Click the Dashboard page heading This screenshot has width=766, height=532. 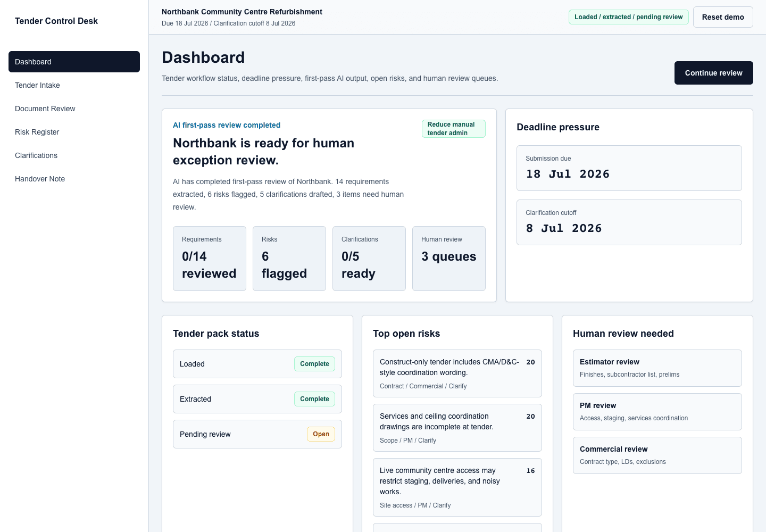click(x=203, y=57)
